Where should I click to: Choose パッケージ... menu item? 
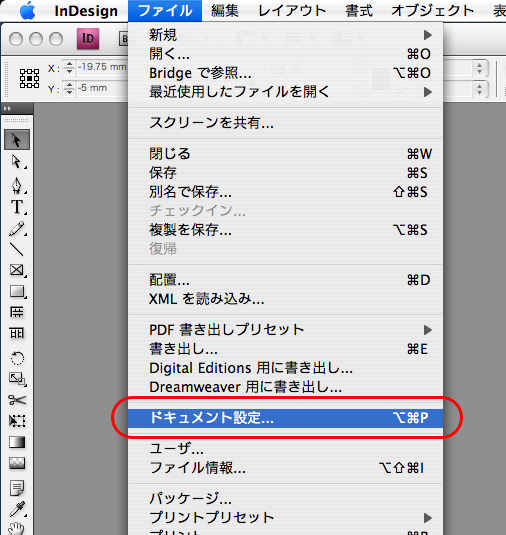(286, 499)
